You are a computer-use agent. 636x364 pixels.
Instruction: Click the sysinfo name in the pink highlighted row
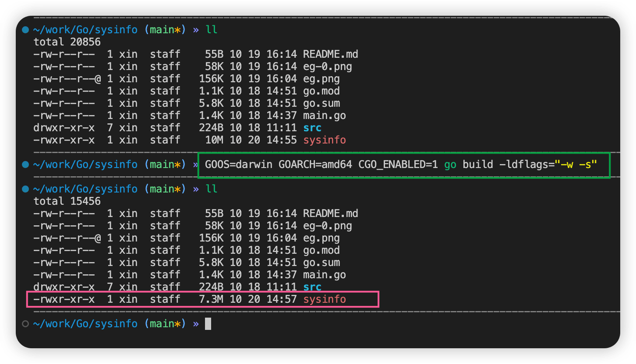click(324, 299)
